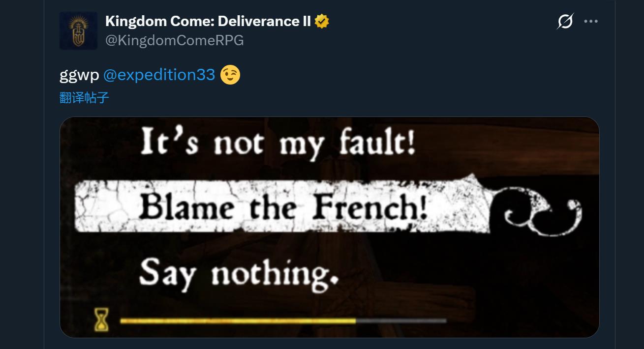Image resolution: width=644 pixels, height=349 pixels.
Task: Click the yellow filled part of the timer bar
Action: tap(237, 321)
